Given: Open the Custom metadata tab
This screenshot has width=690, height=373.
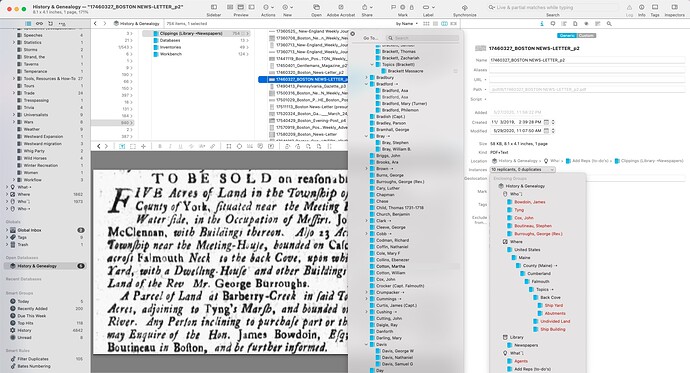Looking at the screenshot, I should pos(586,35).
